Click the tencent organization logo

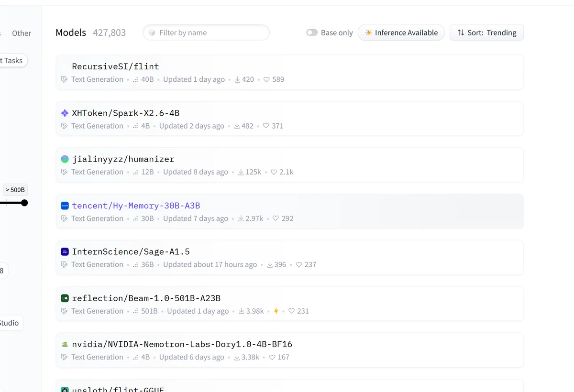point(65,206)
